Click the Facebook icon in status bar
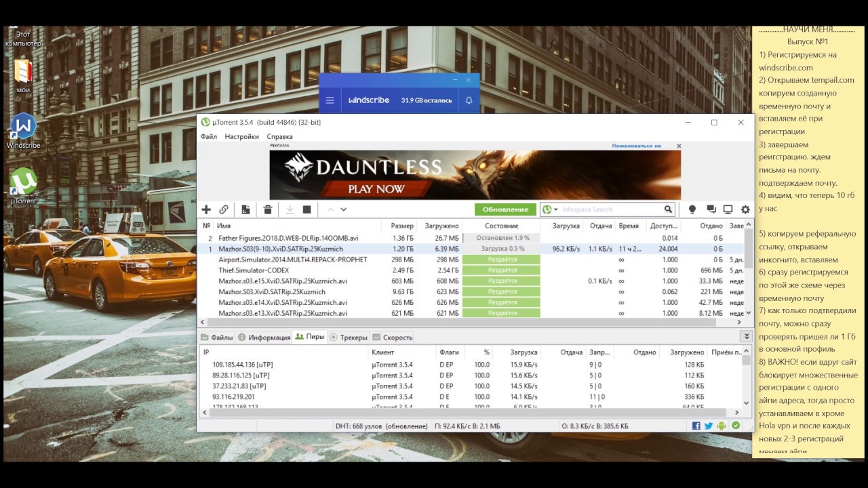868x488 pixels. click(x=696, y=426)
